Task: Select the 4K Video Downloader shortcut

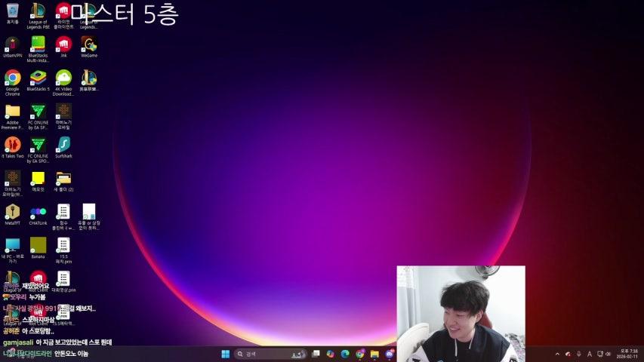Action: pos(63,77)
